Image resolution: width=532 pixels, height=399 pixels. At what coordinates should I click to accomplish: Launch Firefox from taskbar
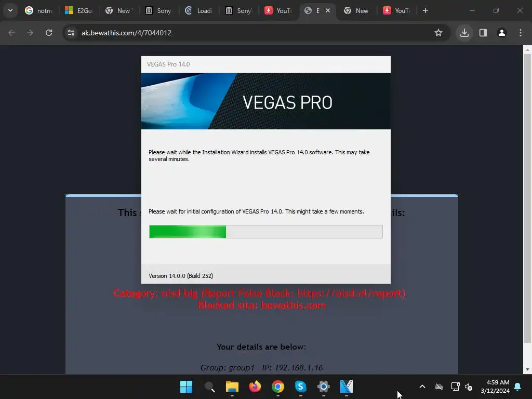pyautogui.click(x=255, y=387)
